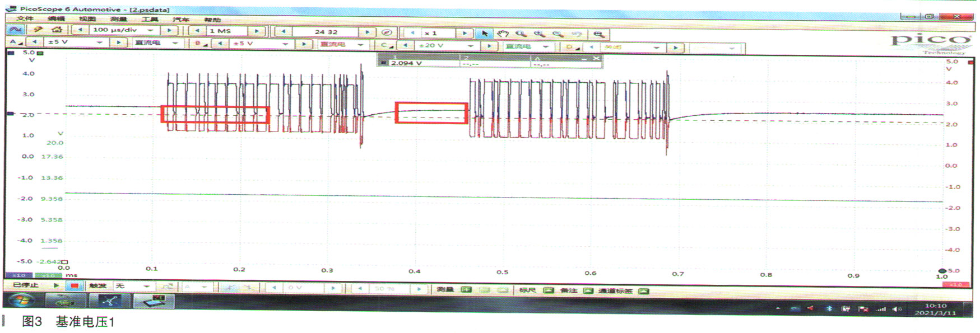Open the 编辑 menu
The height and width of the screenshot is (333, 980).
56,18
